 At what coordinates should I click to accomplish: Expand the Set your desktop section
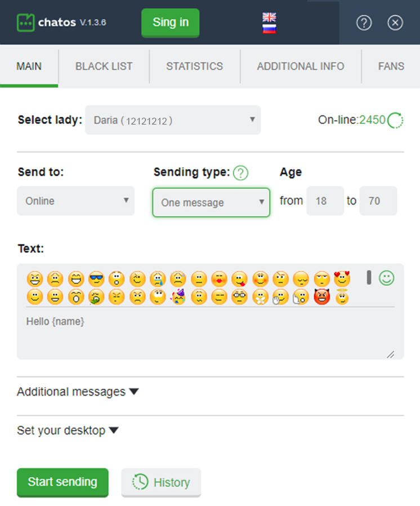pos(68,430)
